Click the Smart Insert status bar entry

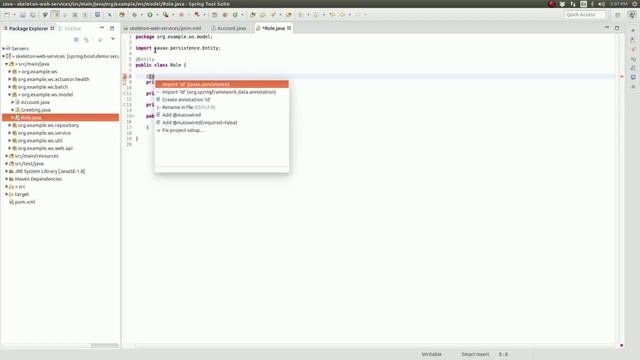click(x=475, y=354)
